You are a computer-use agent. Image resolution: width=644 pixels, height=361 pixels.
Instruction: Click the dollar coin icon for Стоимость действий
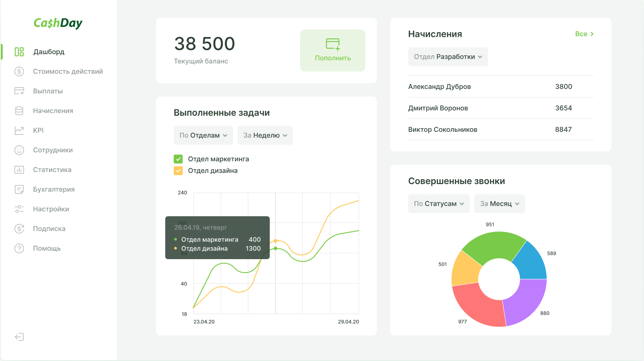(x=19, y=71)
